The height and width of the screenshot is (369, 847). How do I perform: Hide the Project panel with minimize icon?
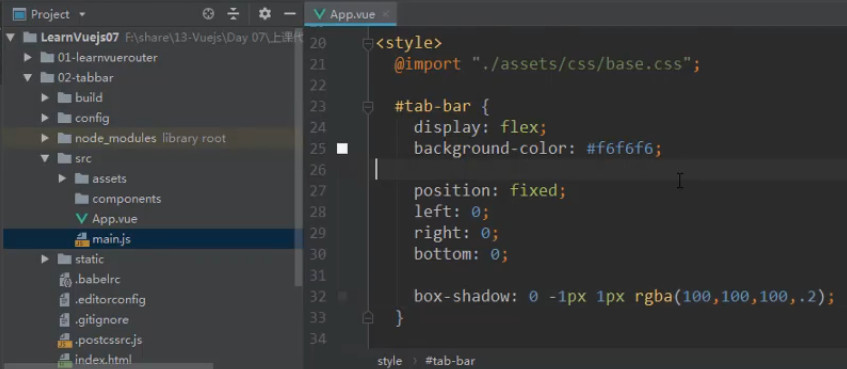290,14
